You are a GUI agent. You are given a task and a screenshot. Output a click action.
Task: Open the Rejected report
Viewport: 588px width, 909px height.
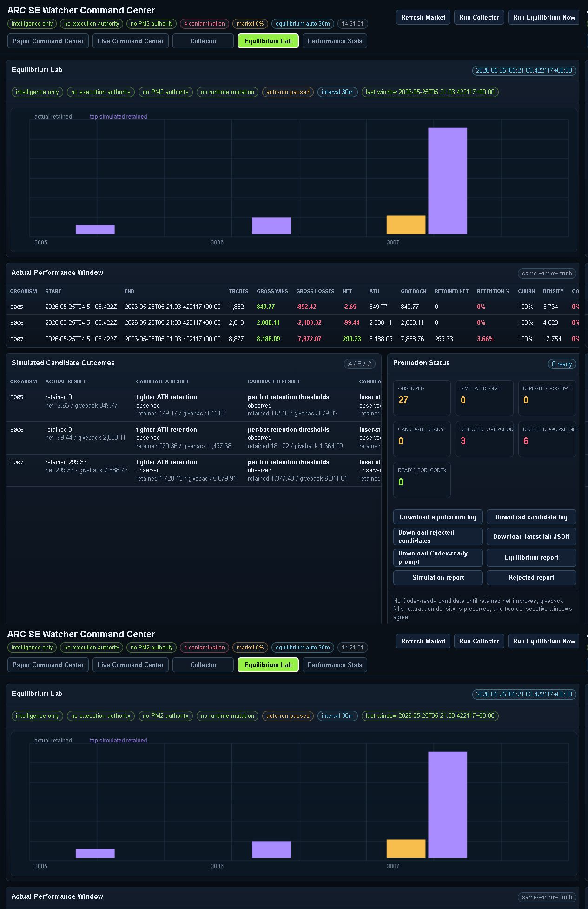531,577
